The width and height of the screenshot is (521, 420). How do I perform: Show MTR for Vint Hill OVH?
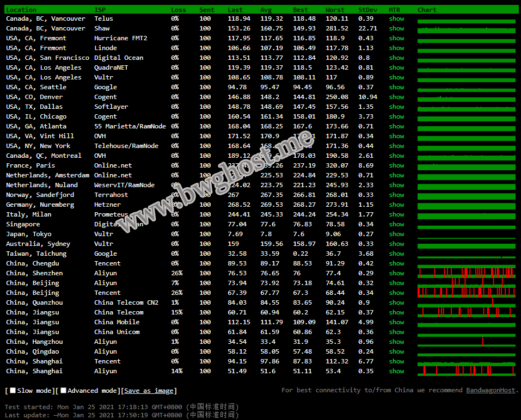coord(397,136)
